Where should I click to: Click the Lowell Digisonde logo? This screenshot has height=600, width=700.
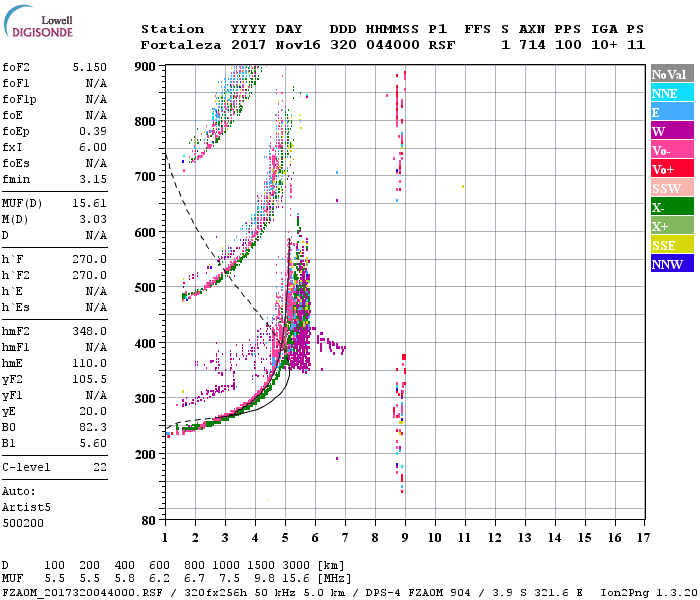coord(38,21)
